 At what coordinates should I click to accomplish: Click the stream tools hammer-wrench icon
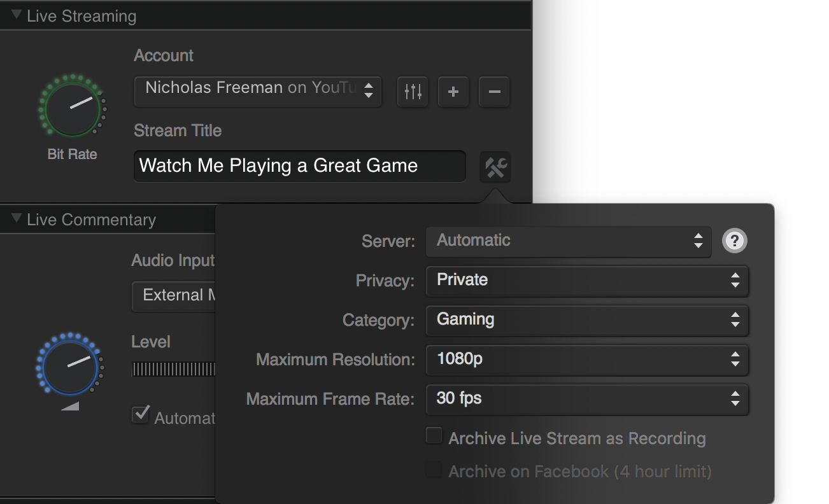[495, 167]
